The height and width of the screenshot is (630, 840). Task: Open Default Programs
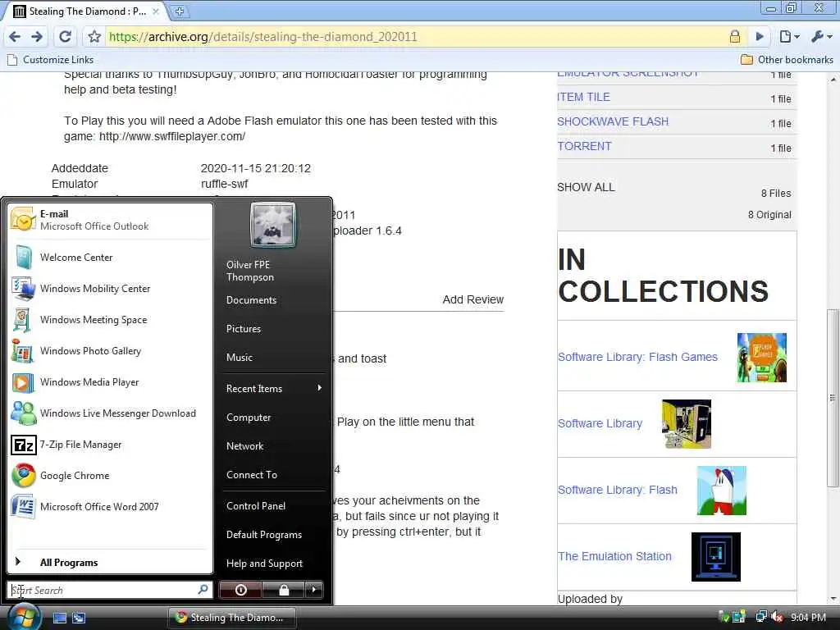(x=264, y=535)
